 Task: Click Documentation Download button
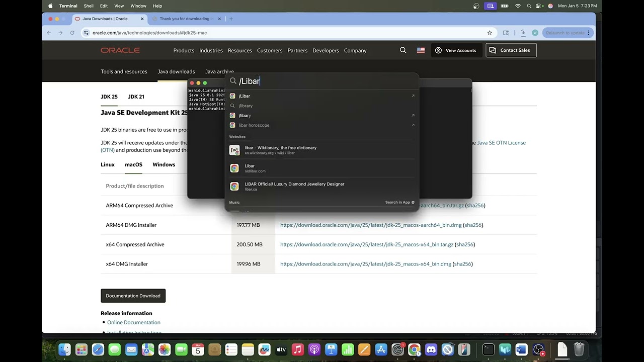(x=133, y=296)
